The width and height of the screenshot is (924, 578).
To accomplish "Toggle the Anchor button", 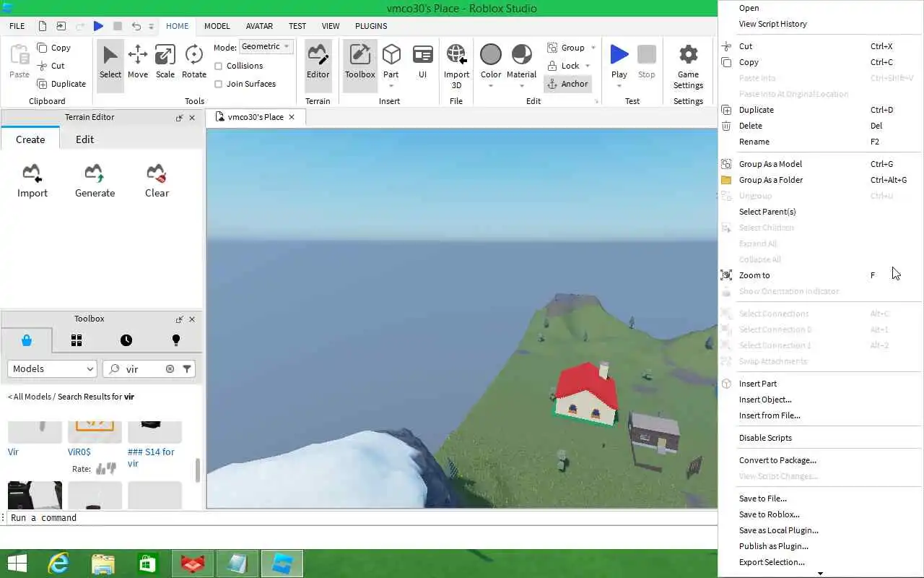I will tap(567, 84).
